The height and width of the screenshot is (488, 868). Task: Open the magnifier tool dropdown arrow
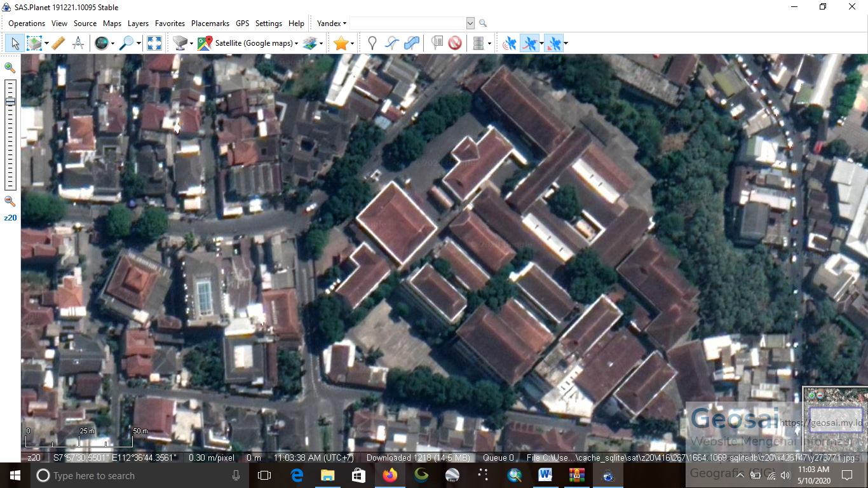(x=139, y=43)
